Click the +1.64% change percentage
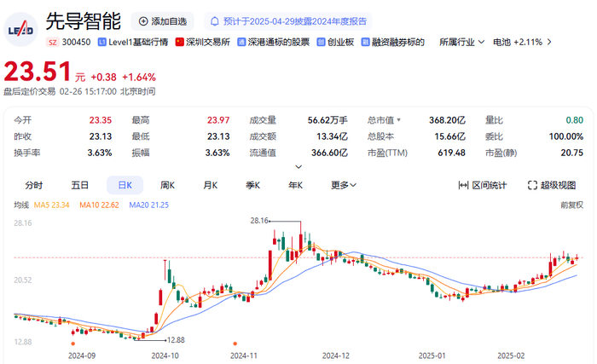The height and width of the screenshot is (364, 597). point(139,78)
